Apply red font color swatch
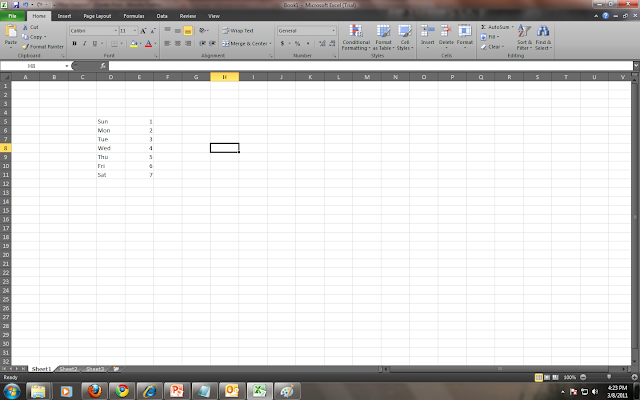Viewport: 640px width, 400px height. [149, 43]
